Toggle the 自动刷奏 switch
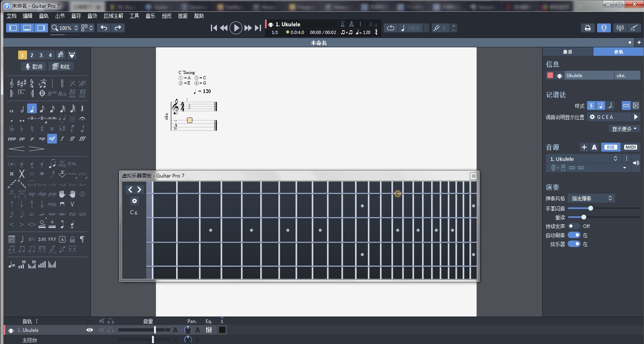Viewport: 644px width, 344px height. 574,235
